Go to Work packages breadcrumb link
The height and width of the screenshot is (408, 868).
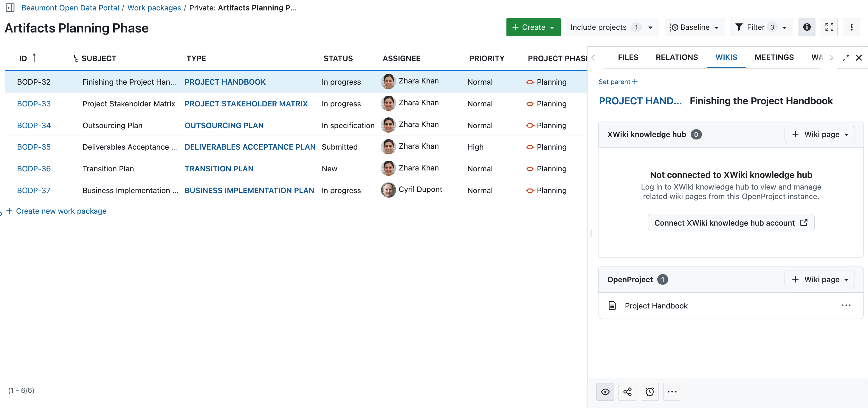coord(154,7)
